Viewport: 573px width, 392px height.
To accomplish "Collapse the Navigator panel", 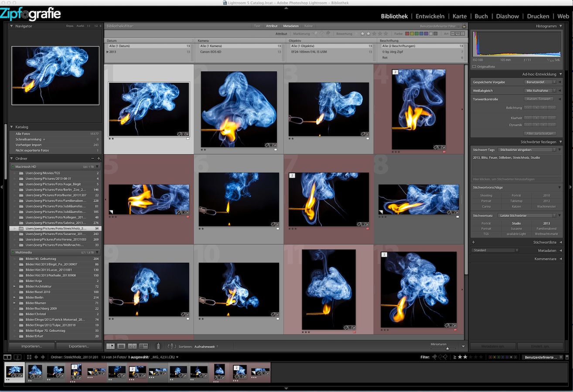I will 11,26.
